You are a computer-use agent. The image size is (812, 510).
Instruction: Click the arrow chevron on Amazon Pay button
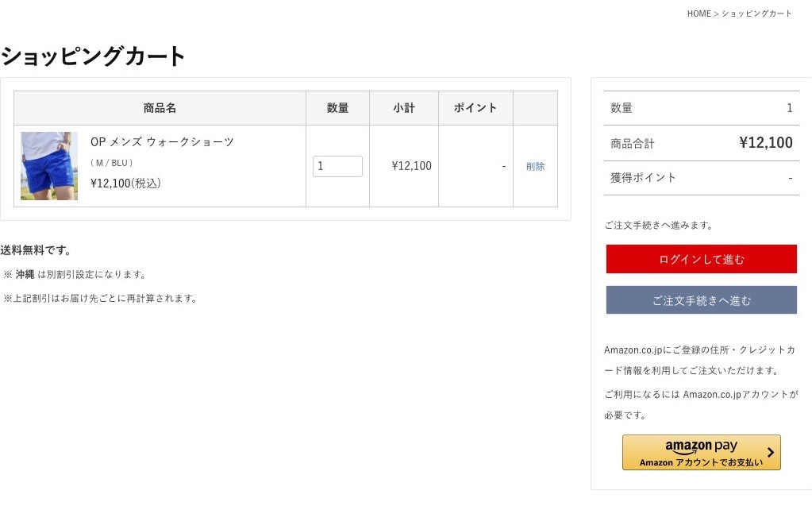point(770,452)
